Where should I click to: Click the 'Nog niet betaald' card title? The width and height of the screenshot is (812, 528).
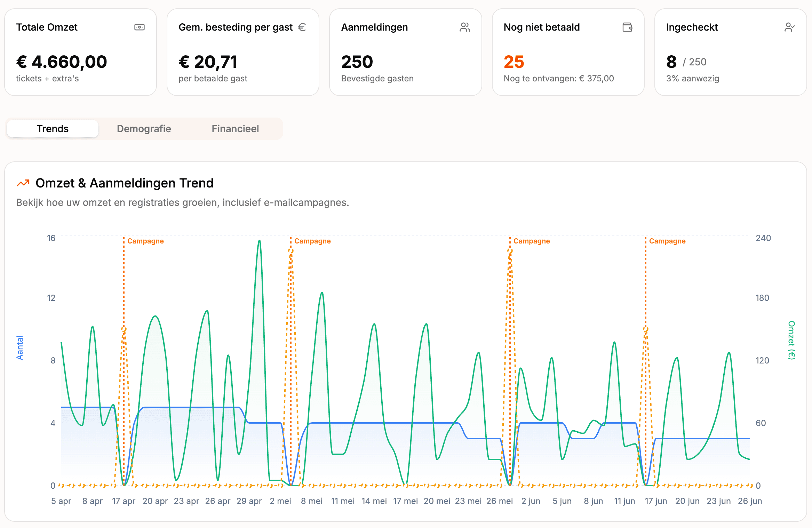coord(542,27)
